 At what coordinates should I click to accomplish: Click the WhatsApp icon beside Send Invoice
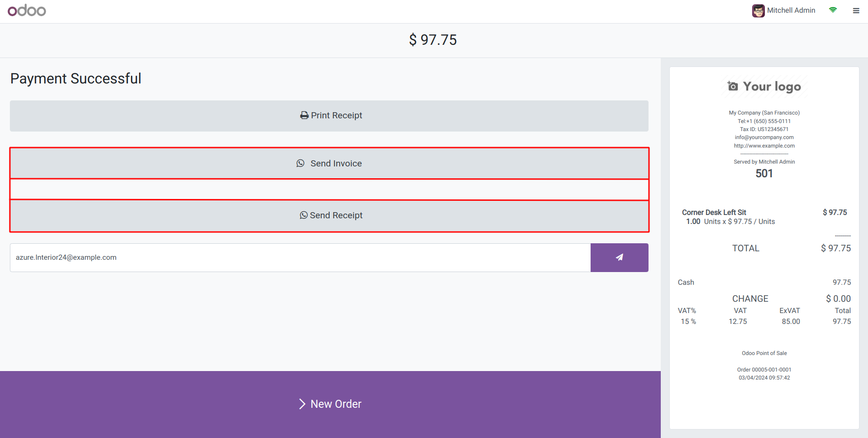pos(300,163)
